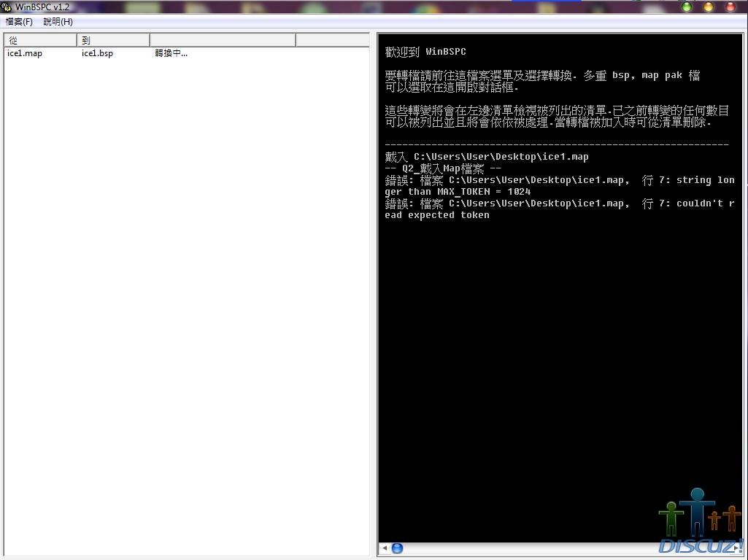Sort by the 從 column header
Viewport: 748px width, 560px height.
40,40
